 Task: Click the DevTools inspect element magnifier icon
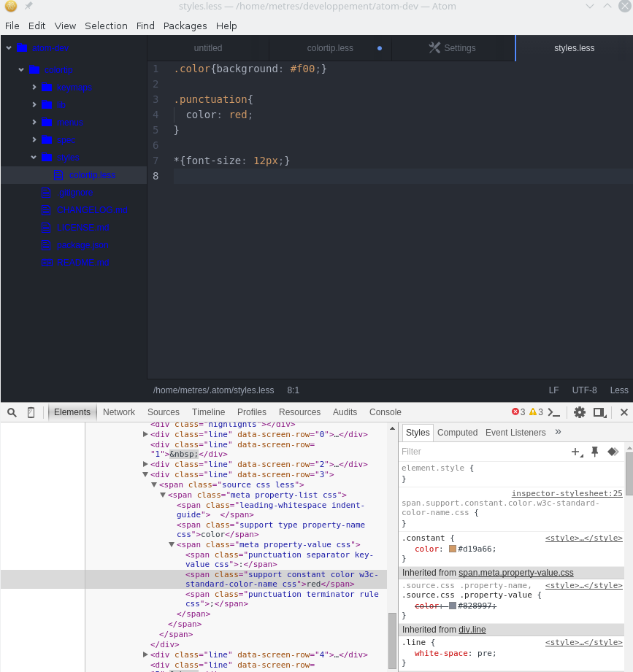click(x=12, y=412)
